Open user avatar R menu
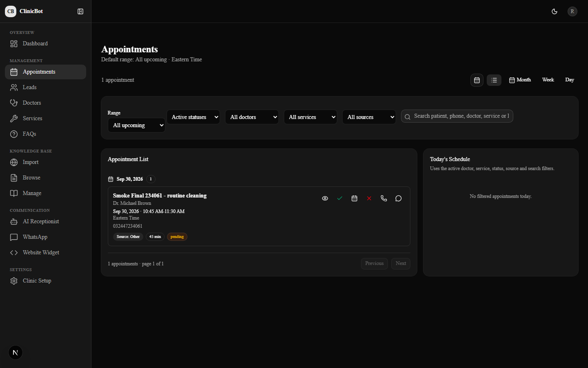The width and height of the screenshot is (588, 368). click(572, 11)
